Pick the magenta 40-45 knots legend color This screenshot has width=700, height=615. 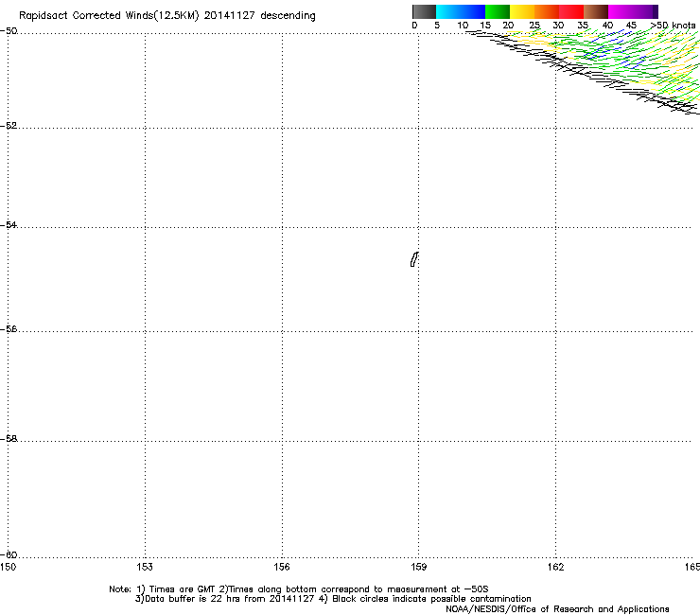pyautogui.click(x=621, y=11)
